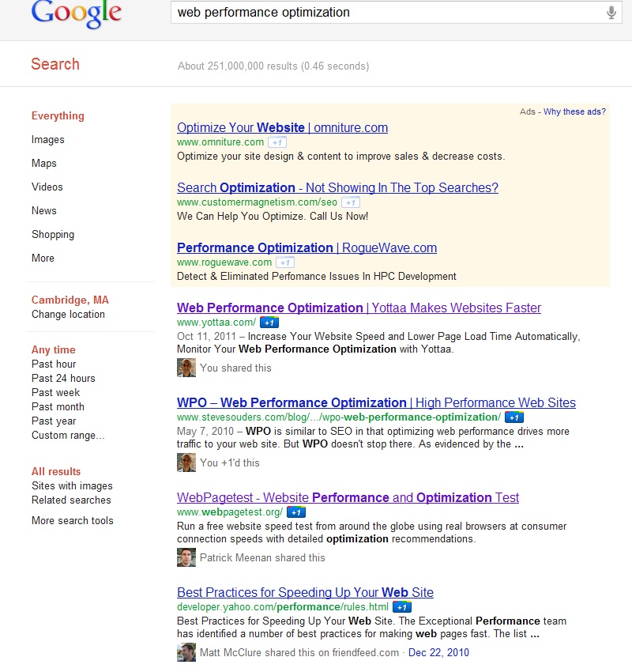The image size is (632, 672).
Task: Click the Google logo
Action: (x=76, y=13)
